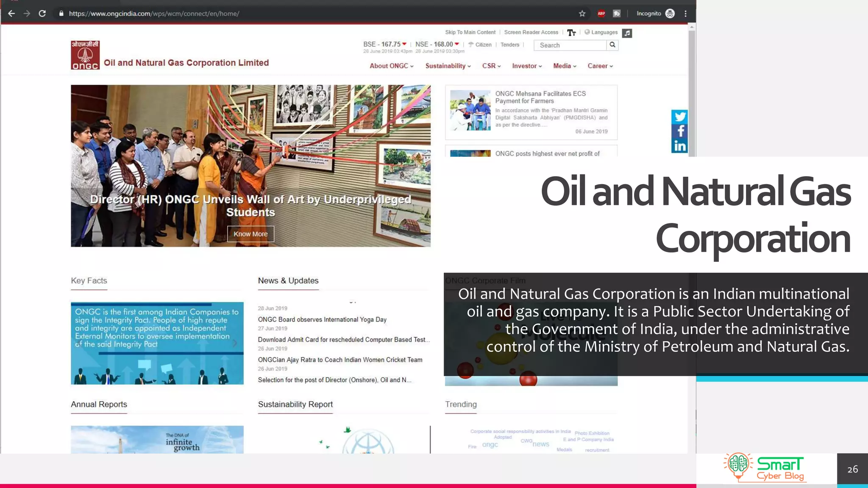This screenshot has width=868, height=488.
Task: Open the Facebook share icon
Action: pyautogui.click(x=679, y=131)
